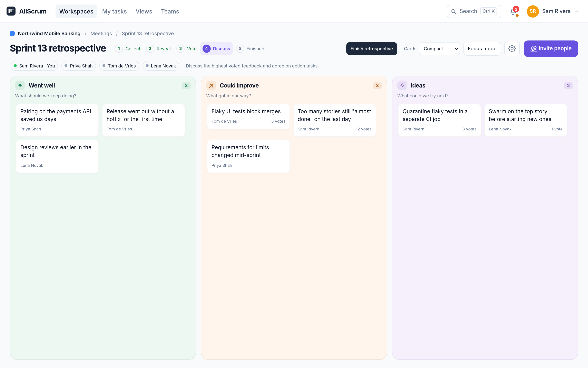Open the Design reviews earlier card
Image resolution: width=588 pixels, height=368 pixels.
click(x=57, y=156)
